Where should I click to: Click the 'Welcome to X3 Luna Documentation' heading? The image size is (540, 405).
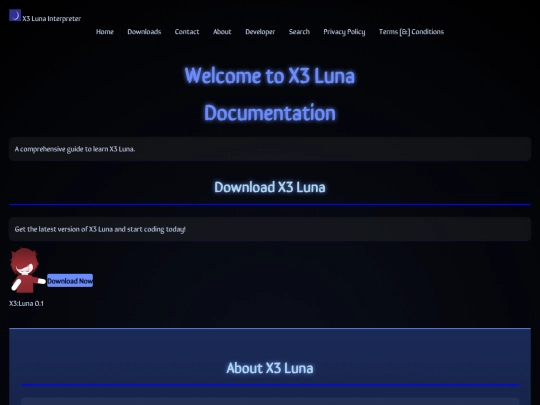270,94
